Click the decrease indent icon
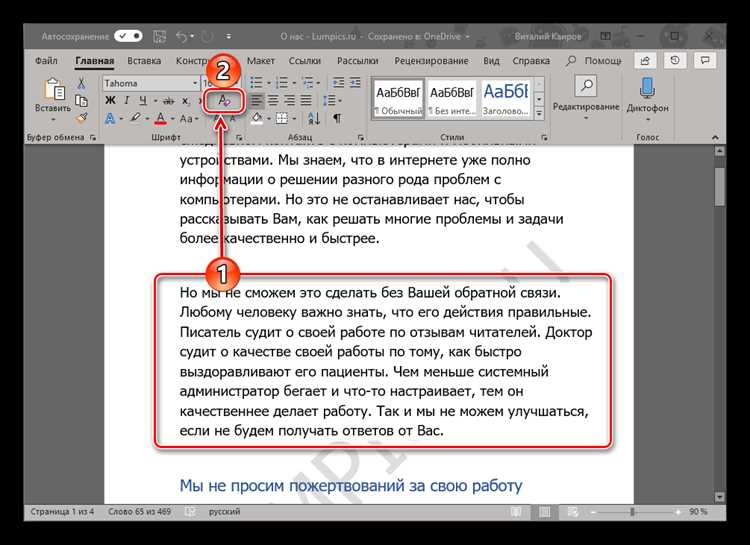Image resolution: width=750 pixels, height=545 pixels. [339, 83]
